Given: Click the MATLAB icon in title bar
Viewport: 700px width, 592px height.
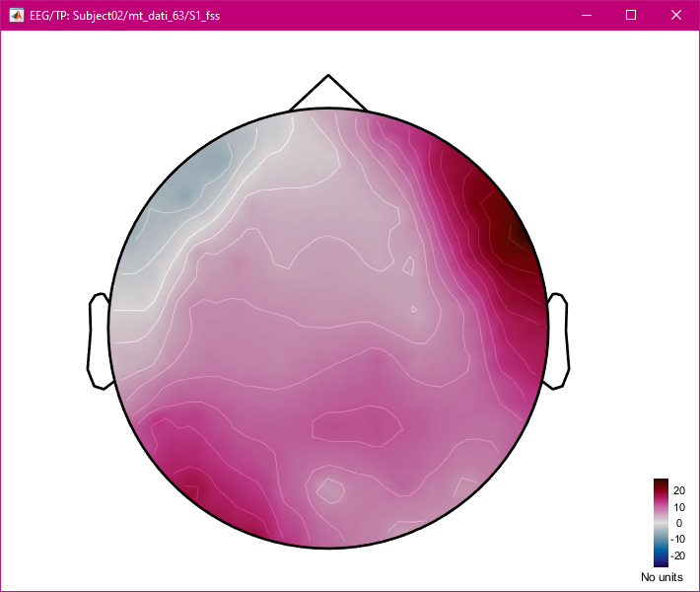Looking at the screenshot, I should click(17, 16).
